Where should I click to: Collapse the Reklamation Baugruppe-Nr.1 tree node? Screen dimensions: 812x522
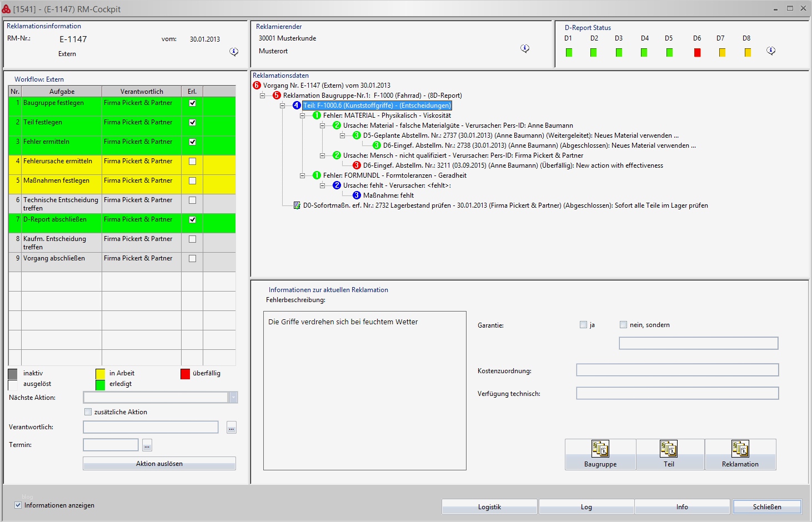pyautogui.click(x=263, y=96)
